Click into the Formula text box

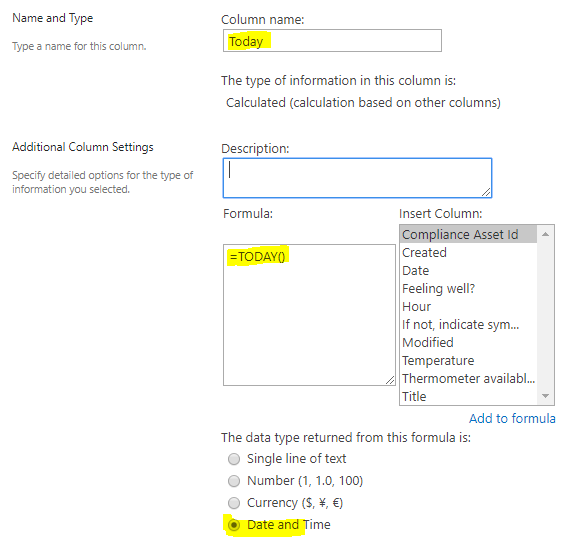coord(309,315)
